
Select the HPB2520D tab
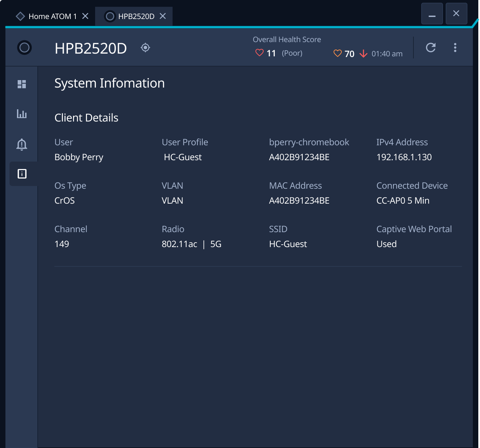136,16
